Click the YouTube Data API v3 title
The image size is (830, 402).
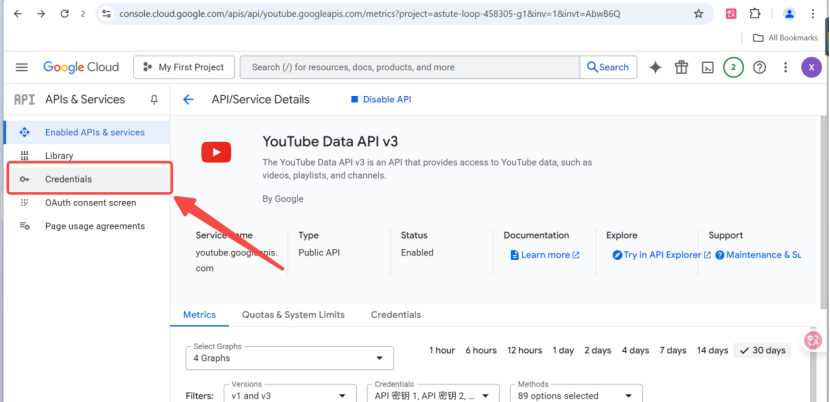click(x=330, y=141)
